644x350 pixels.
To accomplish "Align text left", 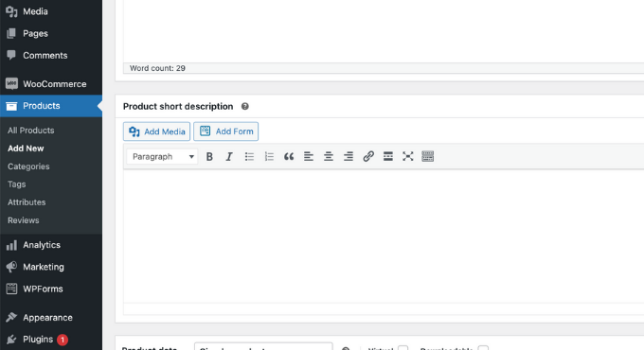I will pyautogui.click(x=309, y=156).
